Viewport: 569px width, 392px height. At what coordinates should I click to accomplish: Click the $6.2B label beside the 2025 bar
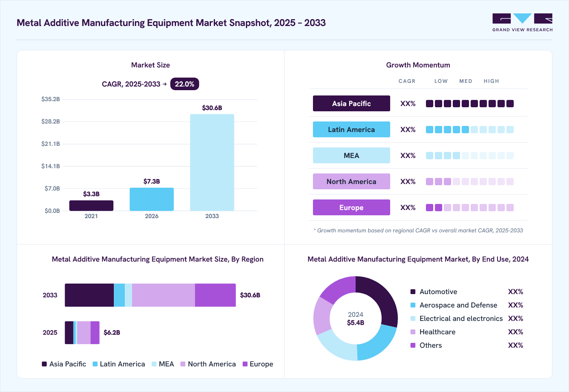tap(112, 333)
